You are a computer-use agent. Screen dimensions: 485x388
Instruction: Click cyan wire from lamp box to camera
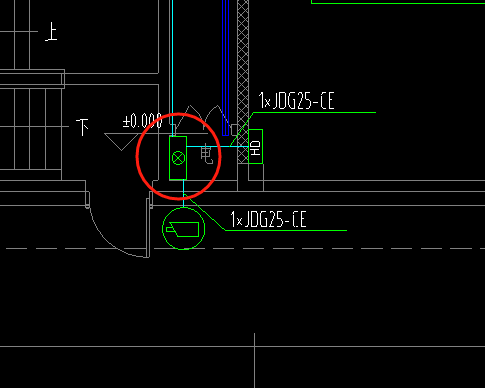(183, 194)
